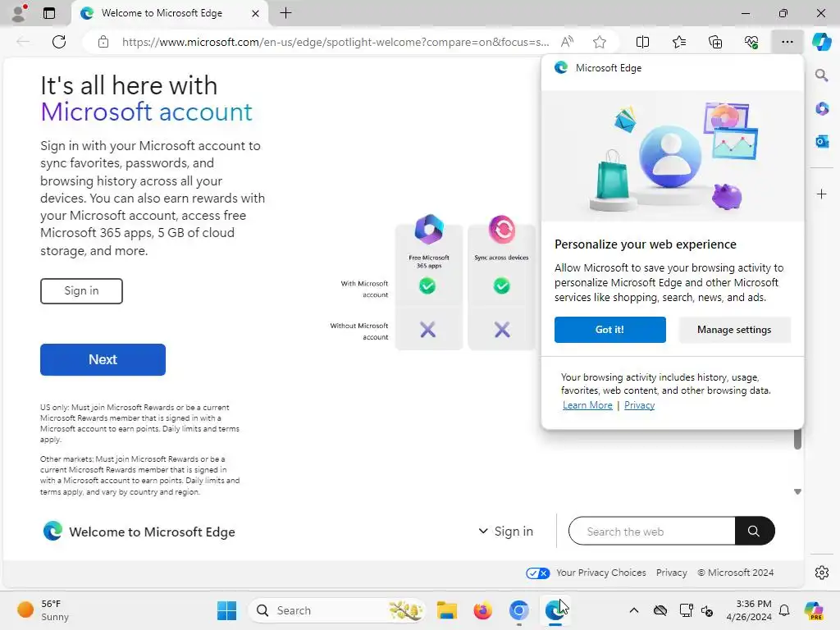The width and height of the screenshot is (840, 630).
Task: Open the footer Privacy link
Action: [x=671, y=573]
